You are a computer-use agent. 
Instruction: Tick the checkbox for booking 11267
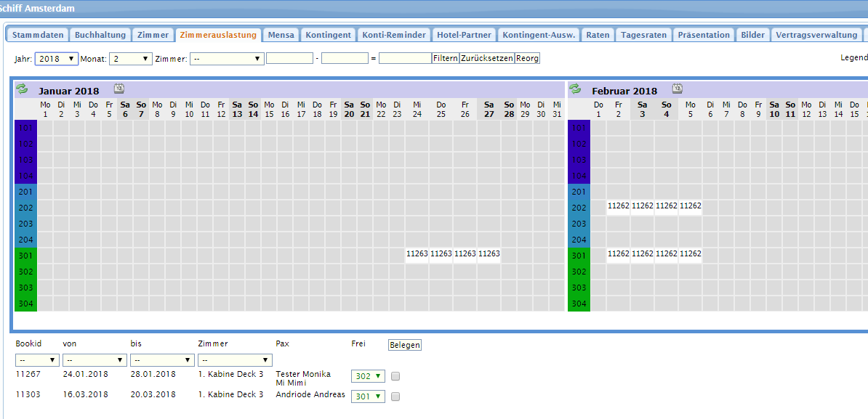coord(395,376)
